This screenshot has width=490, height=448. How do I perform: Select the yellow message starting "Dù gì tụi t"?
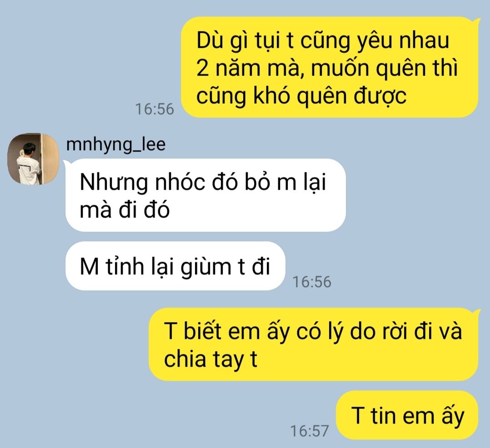pos(330,67)
